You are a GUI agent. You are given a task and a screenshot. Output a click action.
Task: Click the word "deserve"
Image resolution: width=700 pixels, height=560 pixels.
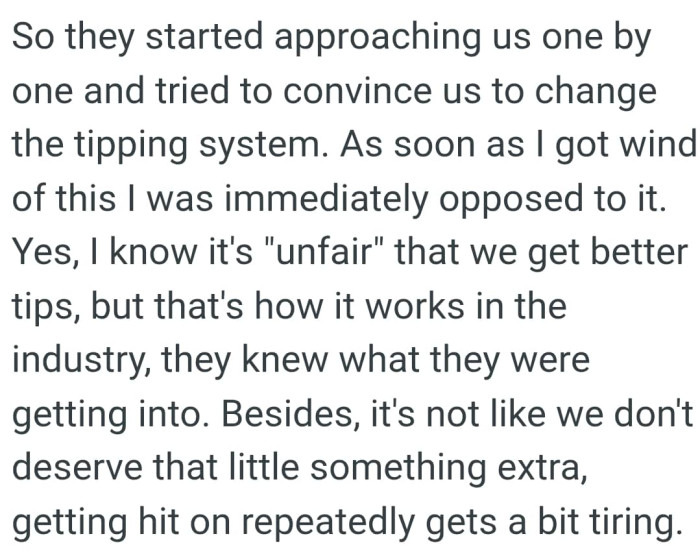pyautogui.click(x=77, y=468)
